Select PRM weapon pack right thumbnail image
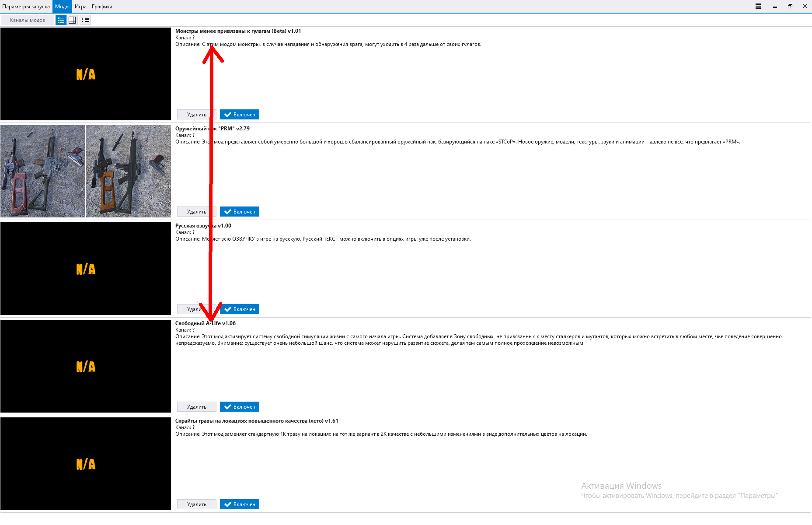 point(129,171)
